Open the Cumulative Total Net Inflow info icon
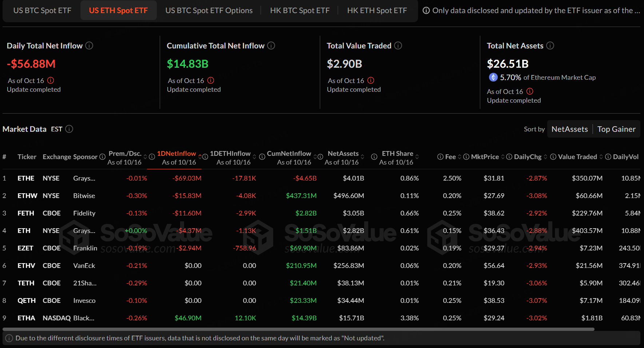 coord(271,46)
